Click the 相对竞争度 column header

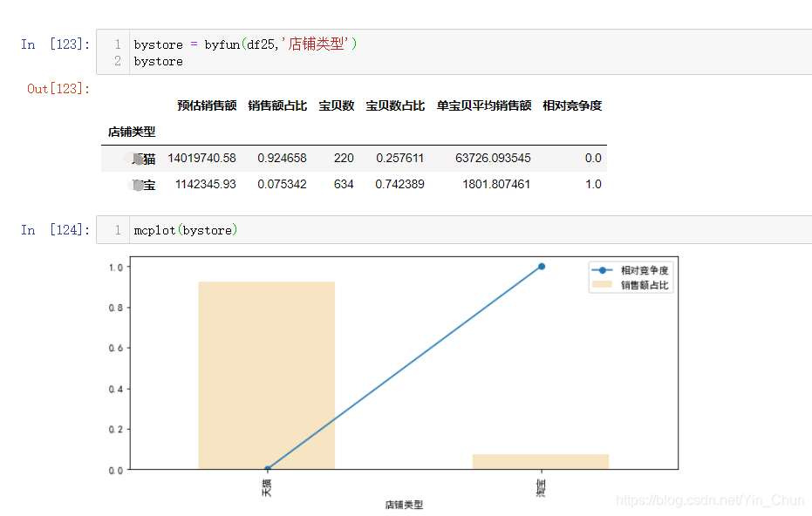572,105
